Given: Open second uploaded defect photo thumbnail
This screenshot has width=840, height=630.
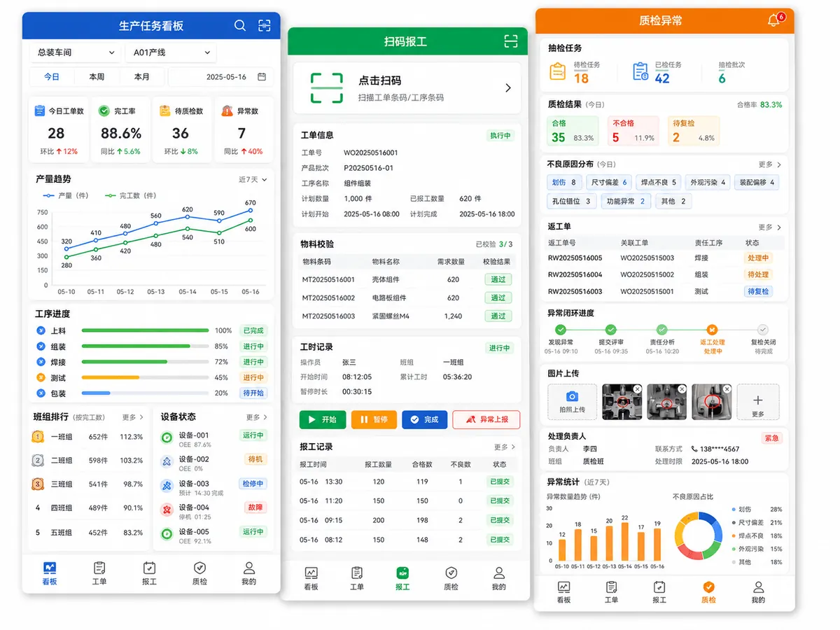Looking at the screenshot, I should (666, 402).
